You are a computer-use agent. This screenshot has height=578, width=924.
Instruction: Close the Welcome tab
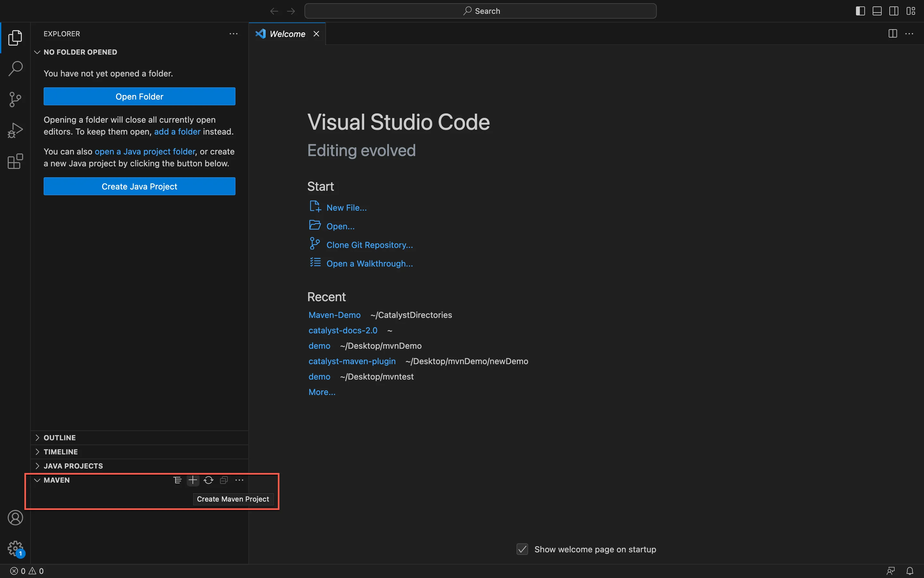[x=316, y=34]
